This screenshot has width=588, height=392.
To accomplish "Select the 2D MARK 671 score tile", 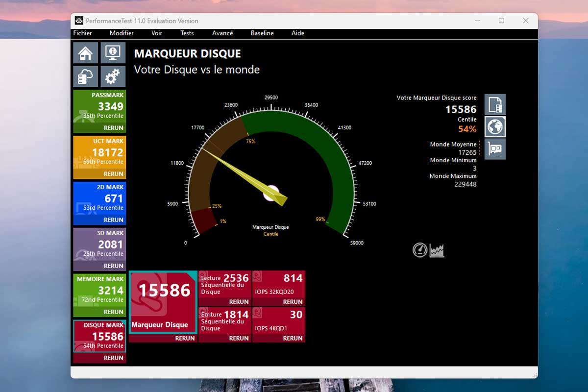I will [x=99, y=198].
